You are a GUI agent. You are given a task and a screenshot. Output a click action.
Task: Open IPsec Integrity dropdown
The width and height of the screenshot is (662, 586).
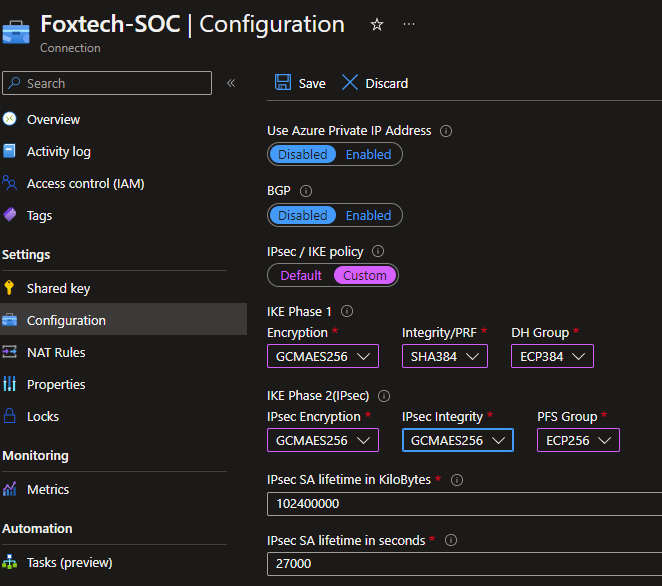tap(458, 440)
